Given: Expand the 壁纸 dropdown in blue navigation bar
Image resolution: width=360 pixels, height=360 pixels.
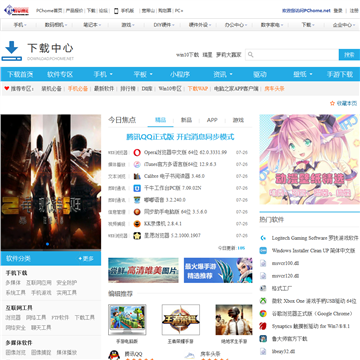Looking at the screenshot, I should point(303,74).
